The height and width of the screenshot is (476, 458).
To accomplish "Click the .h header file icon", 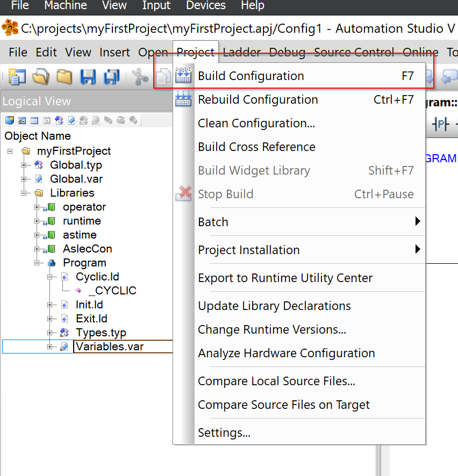I will pos(47,121).
